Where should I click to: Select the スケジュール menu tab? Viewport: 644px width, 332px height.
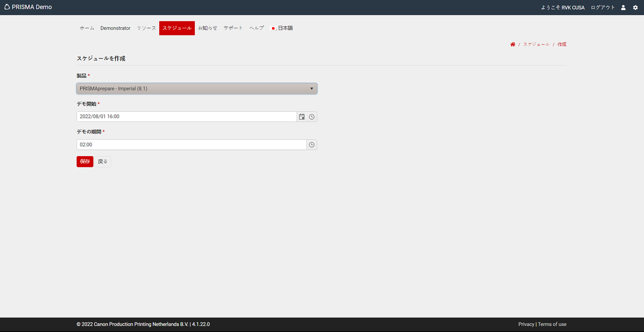(x=177, y=28)
